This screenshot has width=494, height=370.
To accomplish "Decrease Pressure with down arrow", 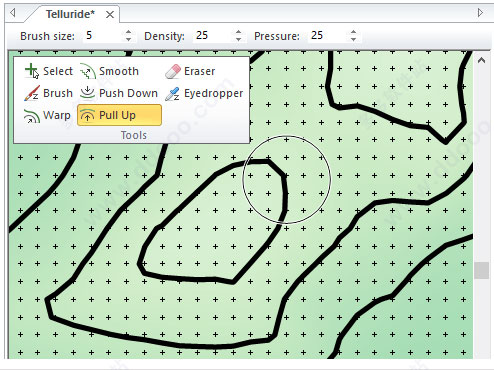I will point(353,39).
